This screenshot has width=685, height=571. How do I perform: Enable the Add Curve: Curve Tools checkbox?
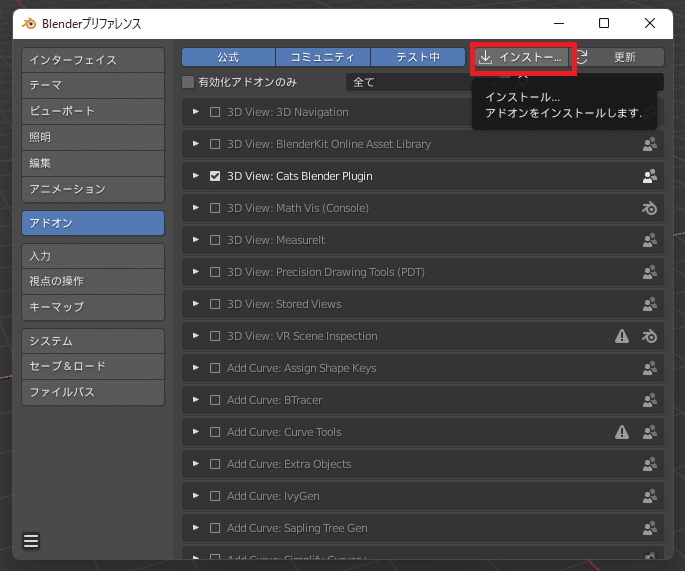point(214,432)
